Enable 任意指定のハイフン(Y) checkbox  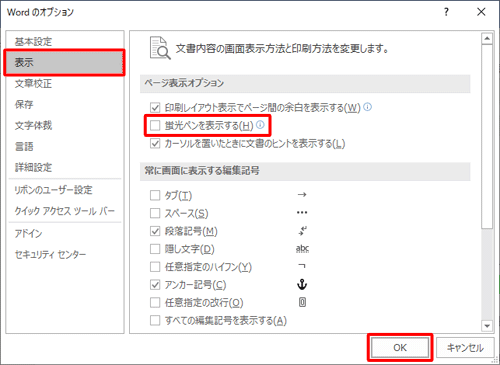(x=155, y=267)
